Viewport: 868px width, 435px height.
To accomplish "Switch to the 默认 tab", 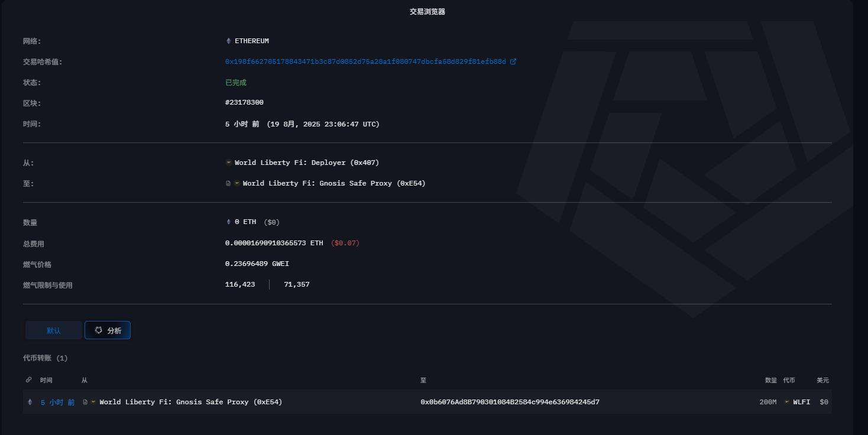I will tap(54, 330).
